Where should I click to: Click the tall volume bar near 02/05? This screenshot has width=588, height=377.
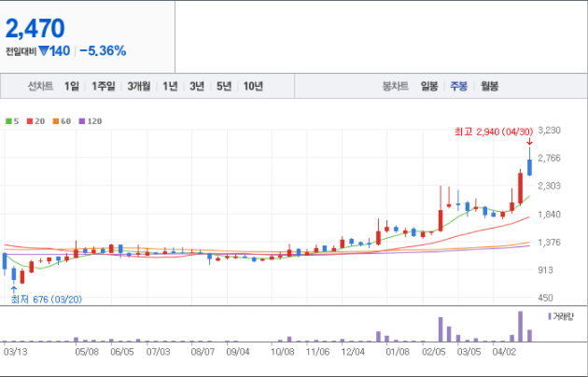[x=441, y=329]
